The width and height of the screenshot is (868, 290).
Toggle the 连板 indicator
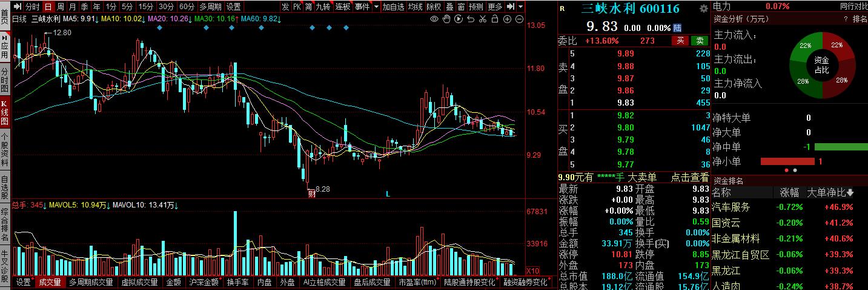343,7
